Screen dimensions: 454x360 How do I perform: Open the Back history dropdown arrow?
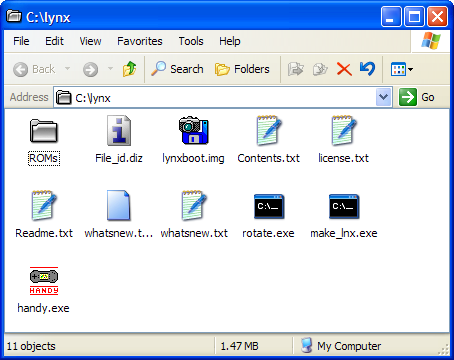[x=67, y=69]
